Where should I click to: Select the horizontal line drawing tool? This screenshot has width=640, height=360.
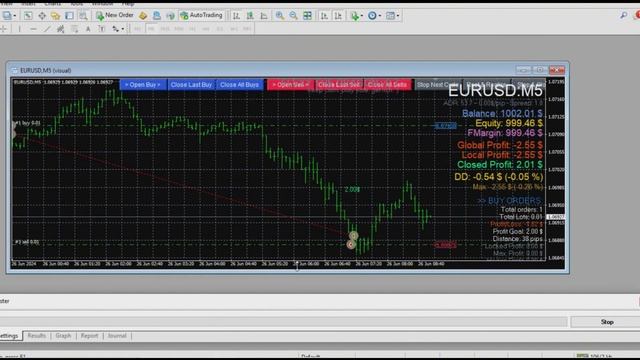[x=33, y=29]
